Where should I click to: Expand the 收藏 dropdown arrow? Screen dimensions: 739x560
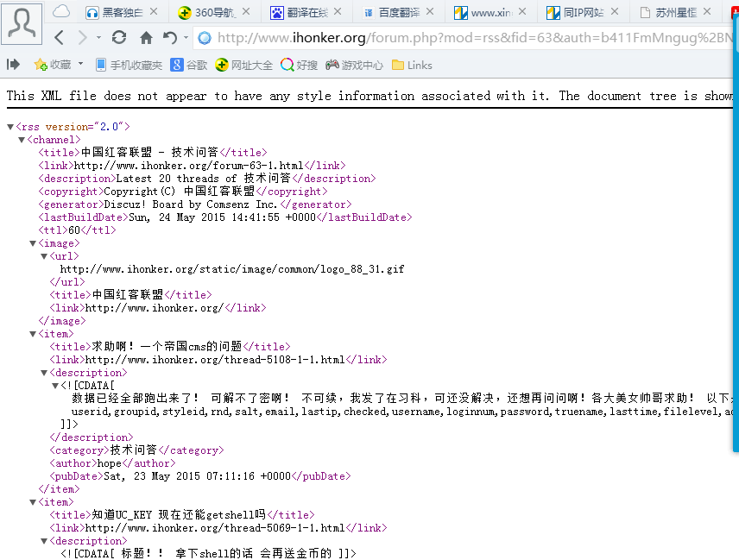[80, 64]
